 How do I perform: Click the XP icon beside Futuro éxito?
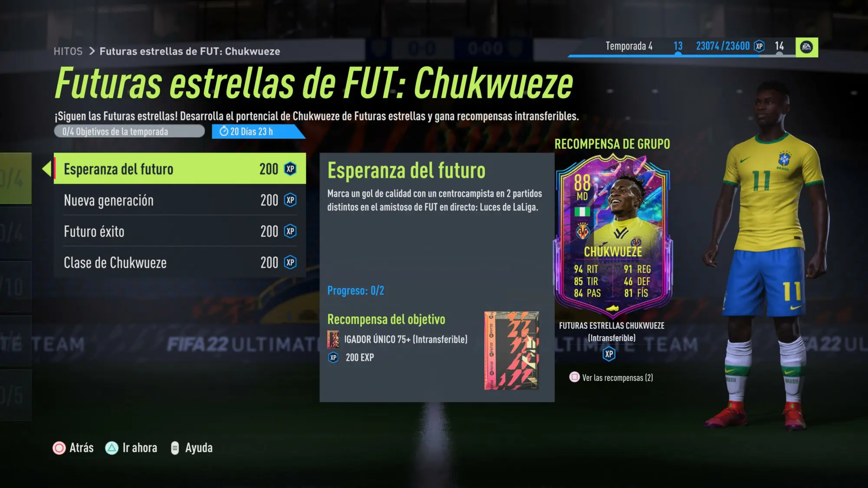point(290,231)
